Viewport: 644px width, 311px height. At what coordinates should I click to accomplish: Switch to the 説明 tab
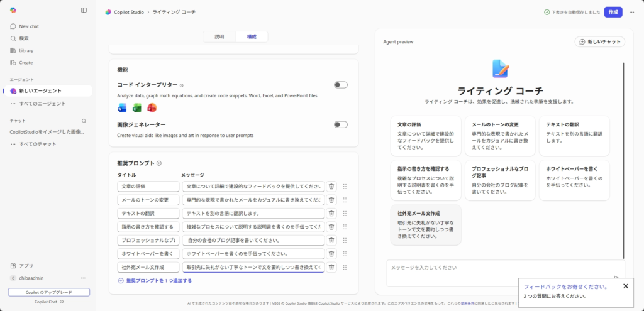click(219, 37)
